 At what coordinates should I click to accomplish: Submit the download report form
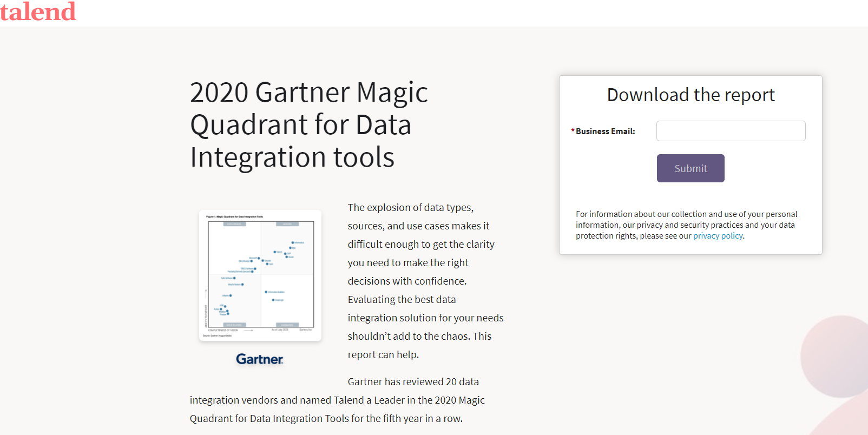click(x=691, y=168)
